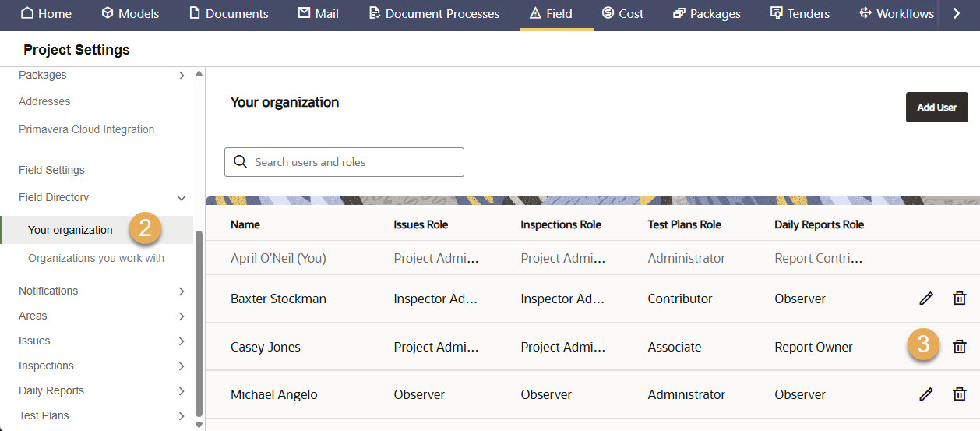The image size is (980, 431).
Task: Click the trash icon for Casey Jones
Action: [x=960, y=347]
